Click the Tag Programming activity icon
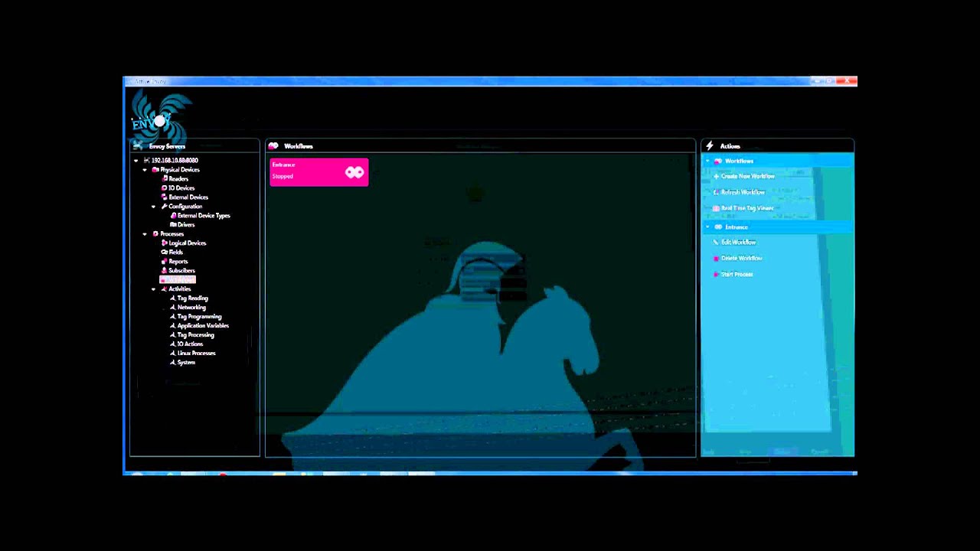Viewport: 980px width, 551px height. [173, 317]
